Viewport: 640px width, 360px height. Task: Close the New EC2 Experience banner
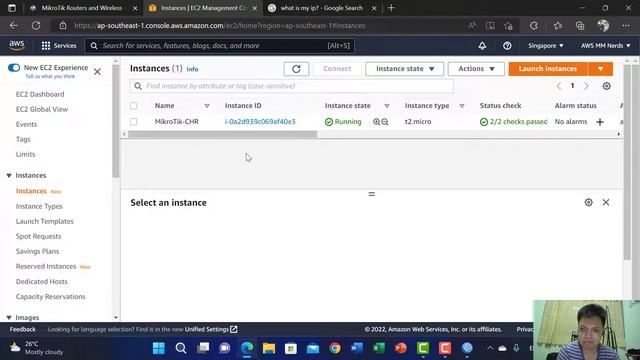(97, 72)
